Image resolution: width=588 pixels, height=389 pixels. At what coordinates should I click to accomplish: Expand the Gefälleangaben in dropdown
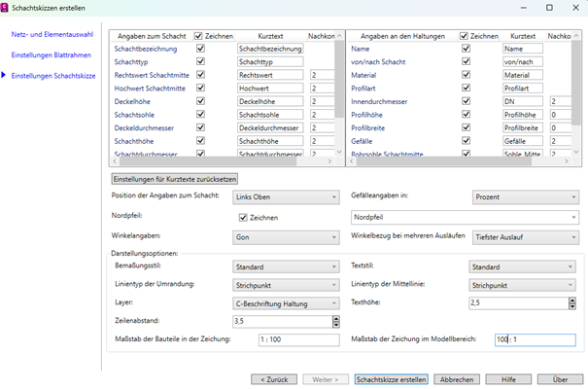525,197
